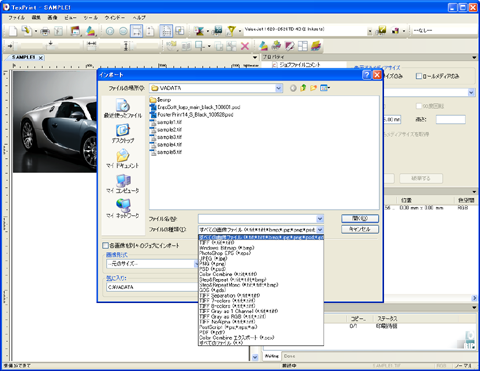Click the yellow funnel filter icon
The width and height of the screenshot is (480, 371).
tap(231, 31)
